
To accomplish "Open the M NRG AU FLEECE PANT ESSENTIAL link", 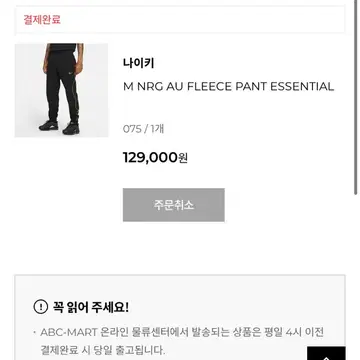I will click(228, 87).
